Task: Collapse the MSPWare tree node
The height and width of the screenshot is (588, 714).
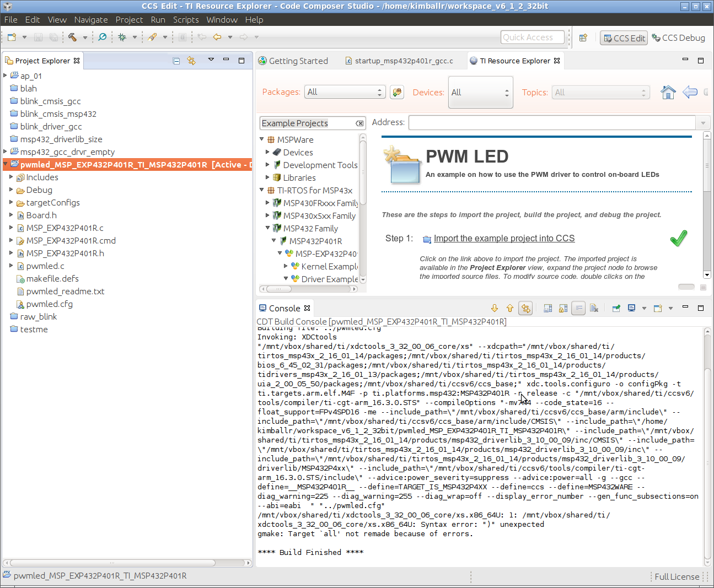Action: pos(262,139)
